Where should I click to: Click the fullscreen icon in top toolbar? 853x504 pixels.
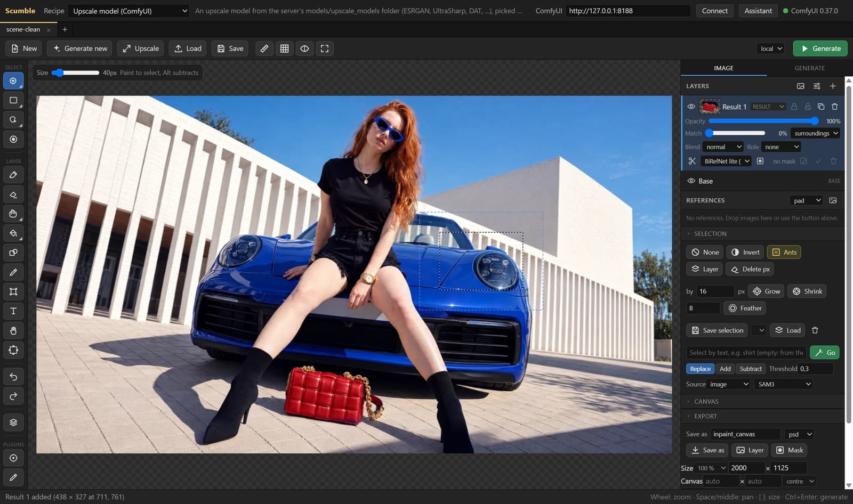325,48
